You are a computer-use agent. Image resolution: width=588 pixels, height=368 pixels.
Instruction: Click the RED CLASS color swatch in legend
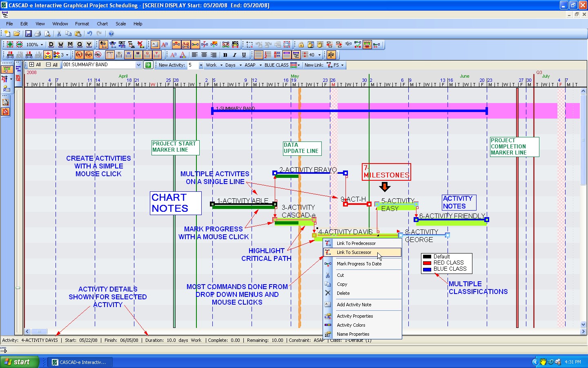(427, 263)
